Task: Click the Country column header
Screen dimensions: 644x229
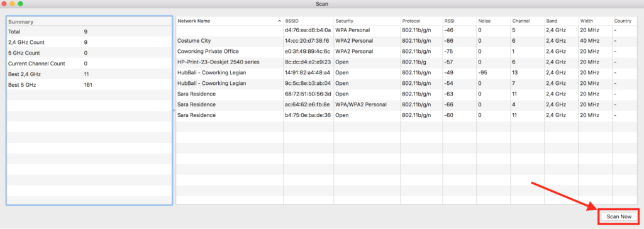Action: click(625, 21)
